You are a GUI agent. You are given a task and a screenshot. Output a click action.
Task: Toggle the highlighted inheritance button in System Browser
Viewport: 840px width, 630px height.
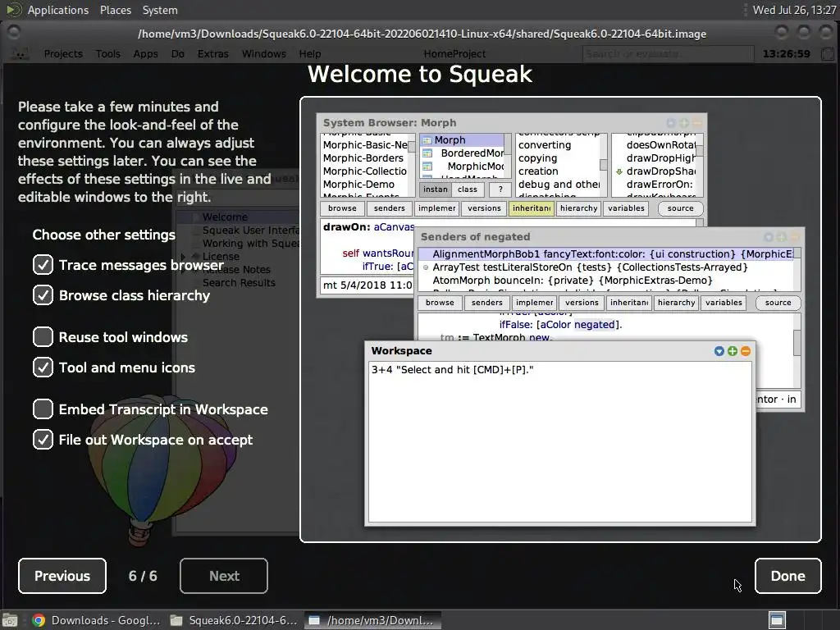tap(532, 208)
